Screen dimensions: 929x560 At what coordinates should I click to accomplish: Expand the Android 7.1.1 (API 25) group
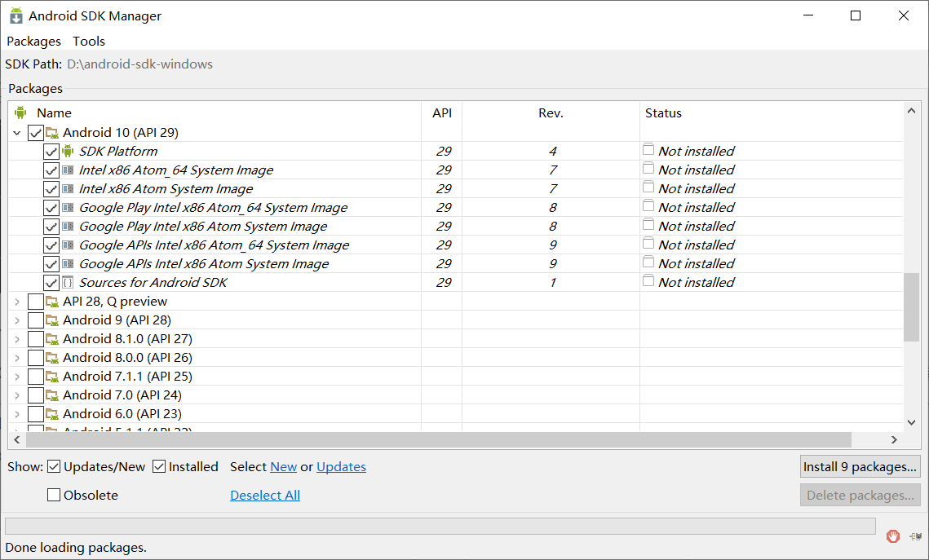click(x=17, y=376)
